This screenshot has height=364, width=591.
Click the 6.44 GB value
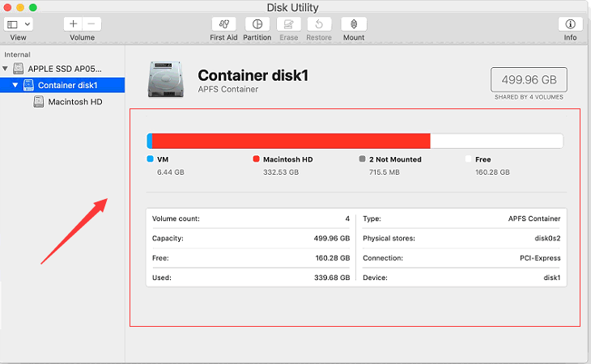tap(171, 172)
